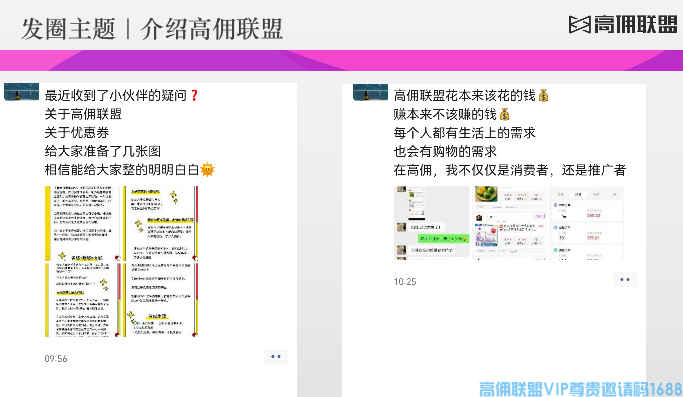The image size is (683, 397).
Task: Open the top-right yellow-bordered image in the 09:56 post
Action: 160,224
